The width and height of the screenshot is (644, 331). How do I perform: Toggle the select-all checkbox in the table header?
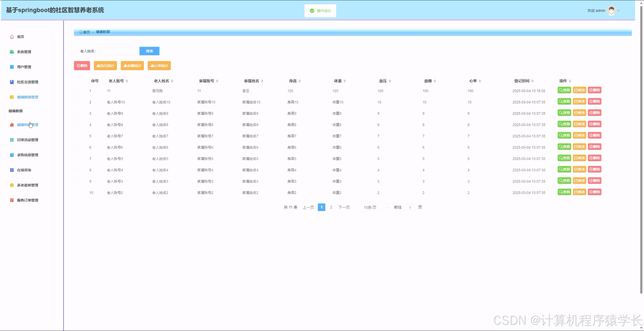tap(79, 81)
